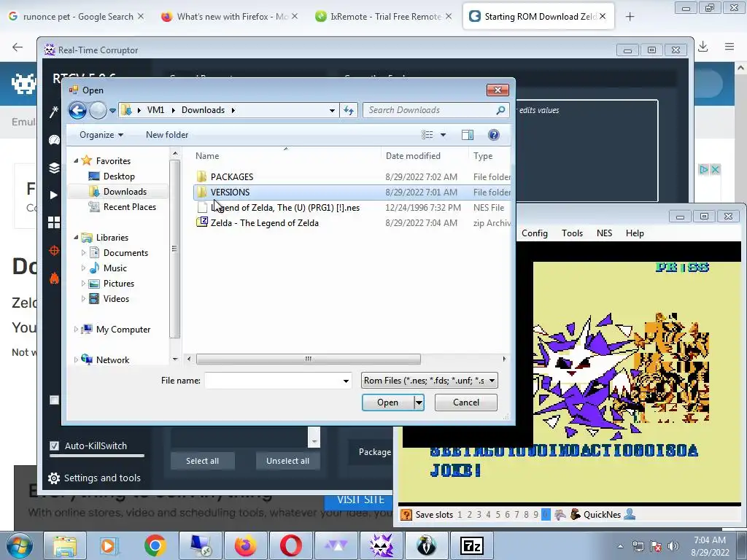Click the search magnifier in Open dialog
Viewport: 747px width, 560px height.
click(x=500, y=110)
